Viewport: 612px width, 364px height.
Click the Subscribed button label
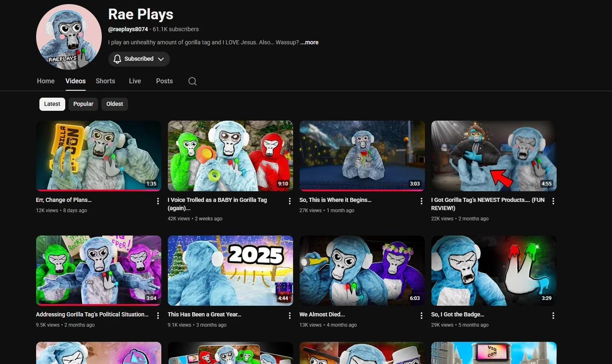point(139,59)
